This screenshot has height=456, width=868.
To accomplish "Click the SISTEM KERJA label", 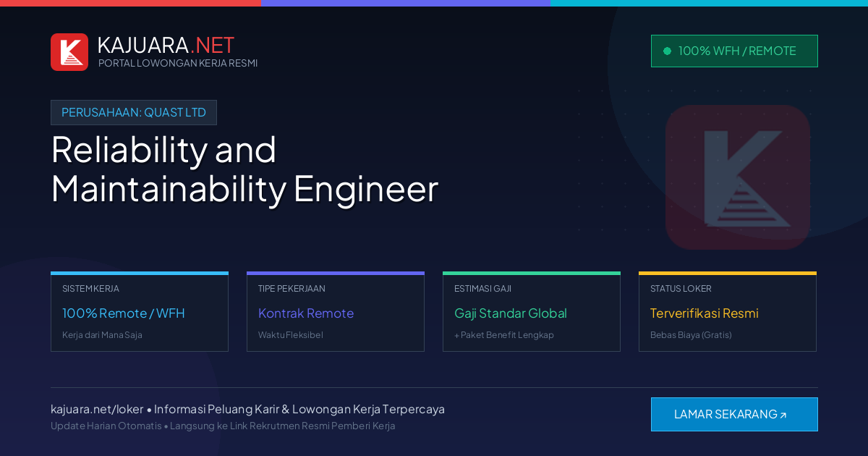I will [x=90, y=289].
